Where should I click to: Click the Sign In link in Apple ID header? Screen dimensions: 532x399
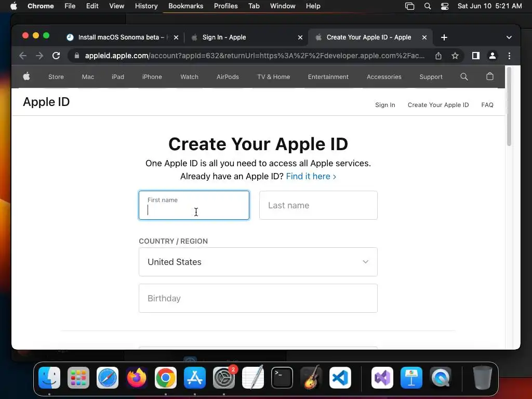pyautogui.click(x=385, y=105)
